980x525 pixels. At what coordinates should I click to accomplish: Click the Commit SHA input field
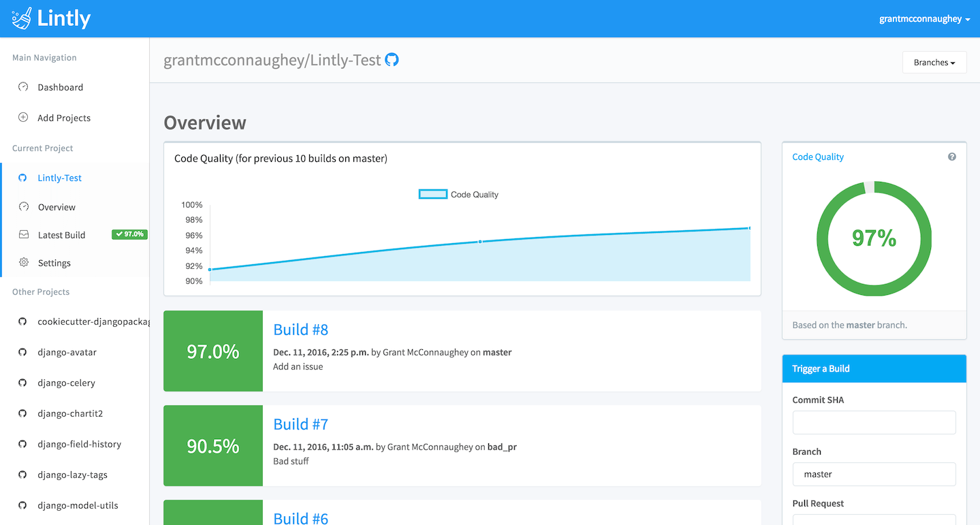point(874,422)
